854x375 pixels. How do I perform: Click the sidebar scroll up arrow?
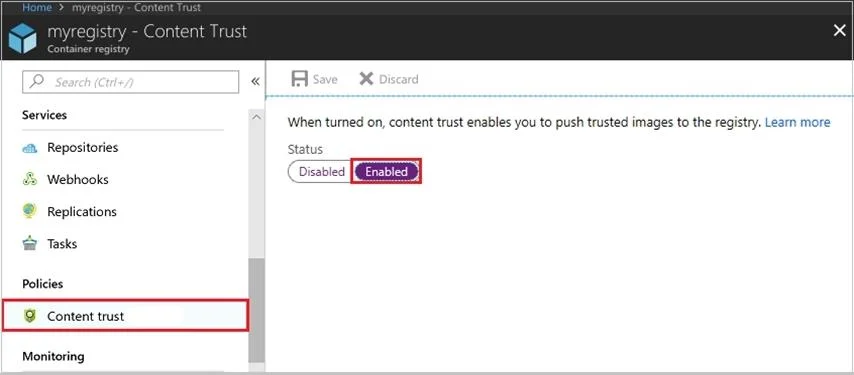pyautogui.click(x=257, y=116)
